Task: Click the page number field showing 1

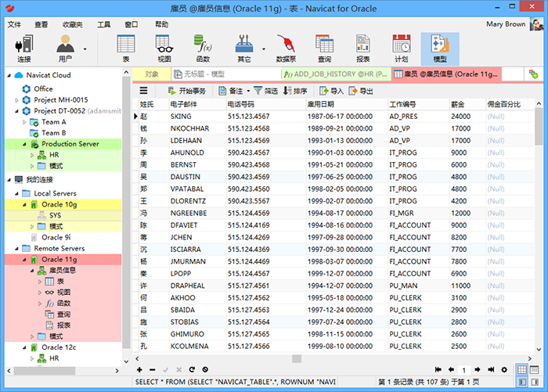Action: click(x=464, y=369)
